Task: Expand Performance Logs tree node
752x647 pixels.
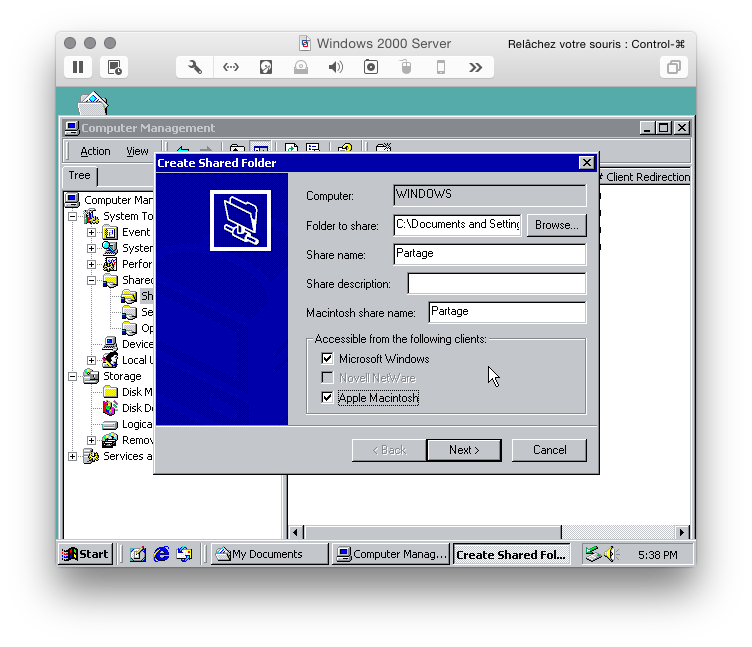Action: click(91, 264)
